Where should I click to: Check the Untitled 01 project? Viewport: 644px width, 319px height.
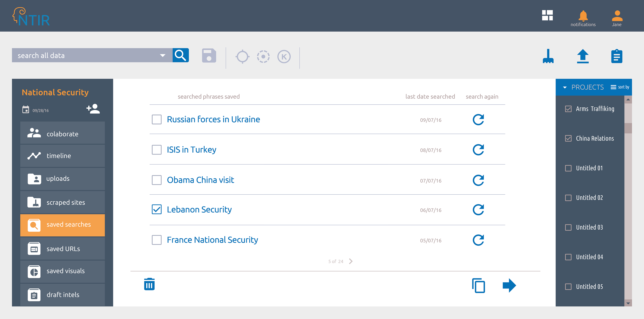[568, 168]
